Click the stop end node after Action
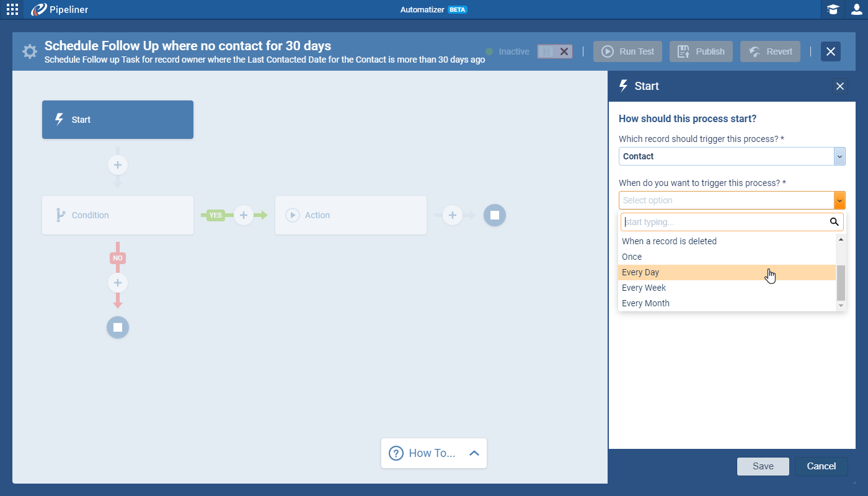Image resolution: width=868 pixels, height=496 pixels. tap(495, 215)
